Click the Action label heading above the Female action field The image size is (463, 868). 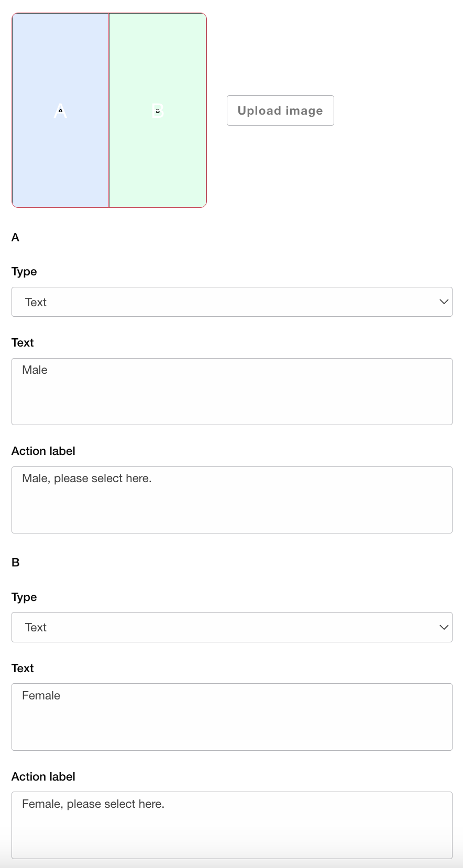[43, 777]
